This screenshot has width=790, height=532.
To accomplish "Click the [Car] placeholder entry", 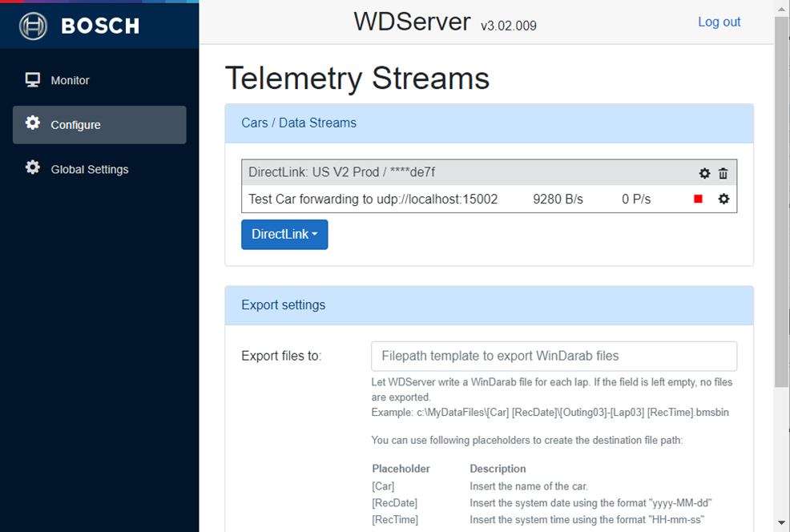I will pyautogui.click(x=383, y=486).
